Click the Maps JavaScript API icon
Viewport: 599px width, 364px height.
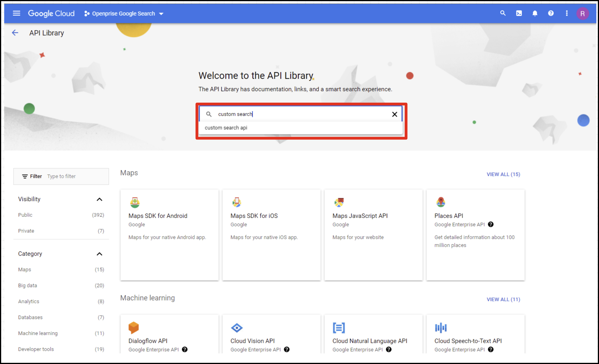(339, 202)
